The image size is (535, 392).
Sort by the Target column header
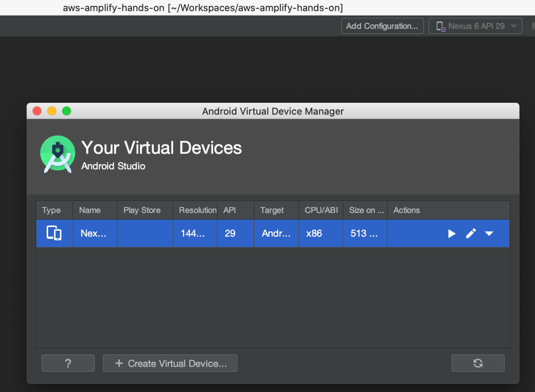click(x=276, y=210)
